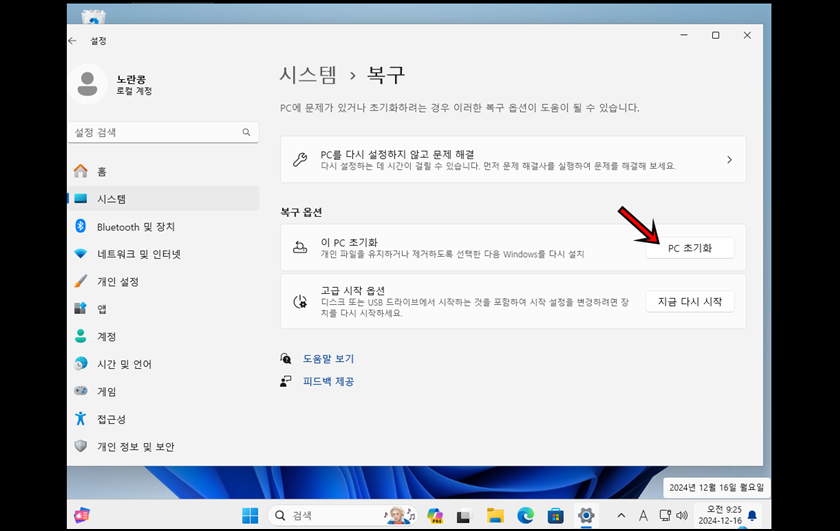The image size is (840, 531).
Task: Minimize the Settings window
Action: [x=684, y=35]
